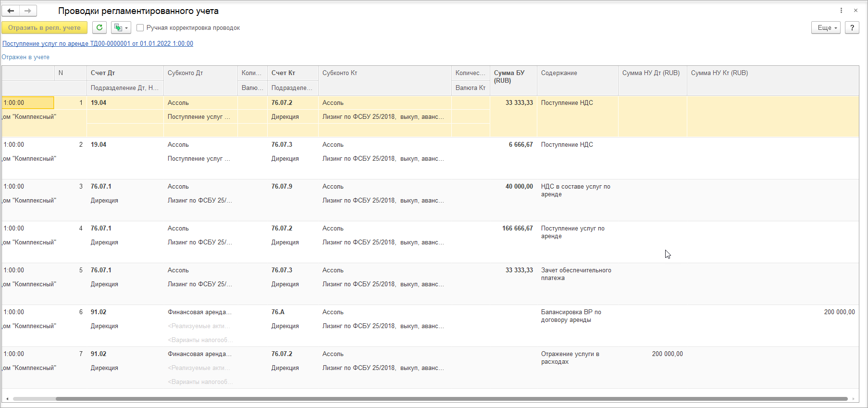Screen dimensions: 868x408
Task: Open help with the question mark button
Action: tap(852, 27)
